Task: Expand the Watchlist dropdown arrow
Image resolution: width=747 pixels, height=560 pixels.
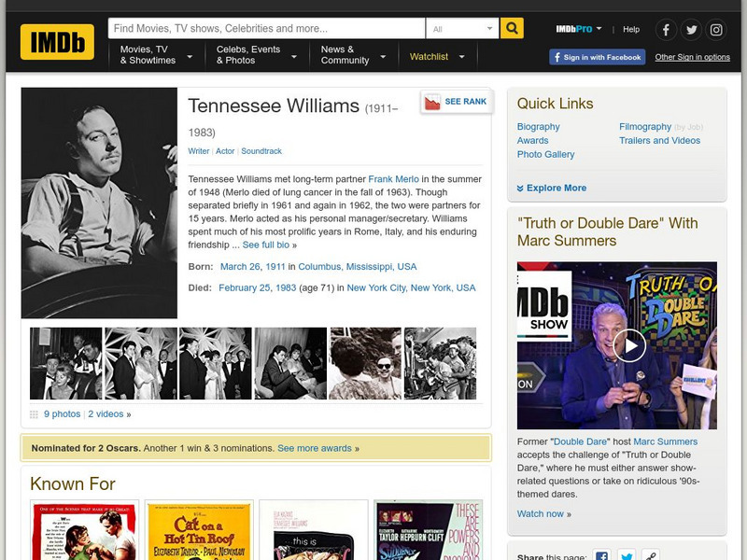Action: pos(461,57)
